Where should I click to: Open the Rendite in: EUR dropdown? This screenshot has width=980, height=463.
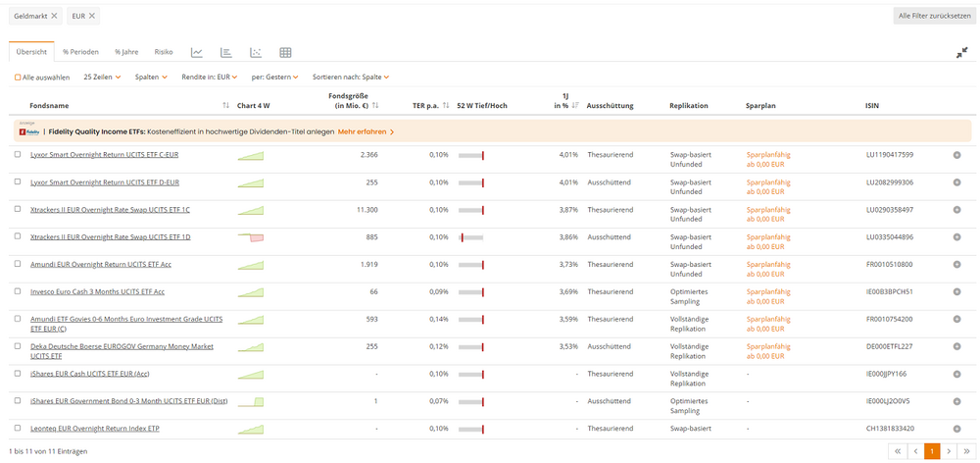click(209, 77)
